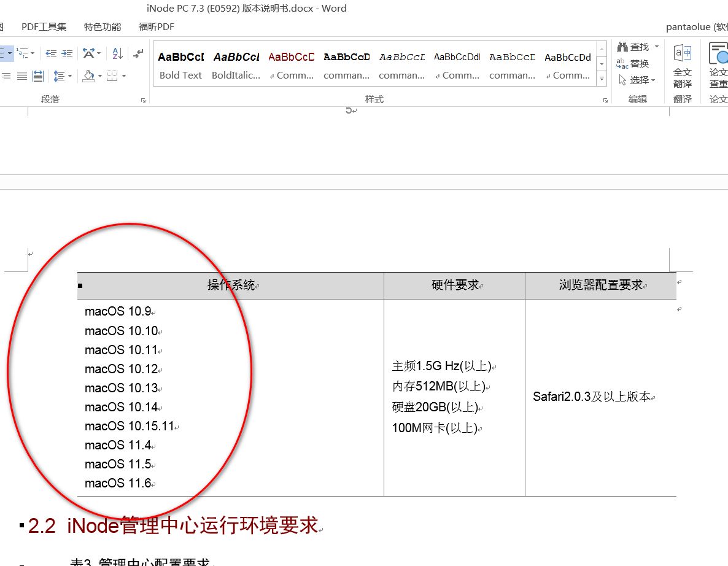Open the 特色功能 ribbon tab
The width and height of the screenshot is (728, 566).
pyautogui.click(x=102, y=27)
